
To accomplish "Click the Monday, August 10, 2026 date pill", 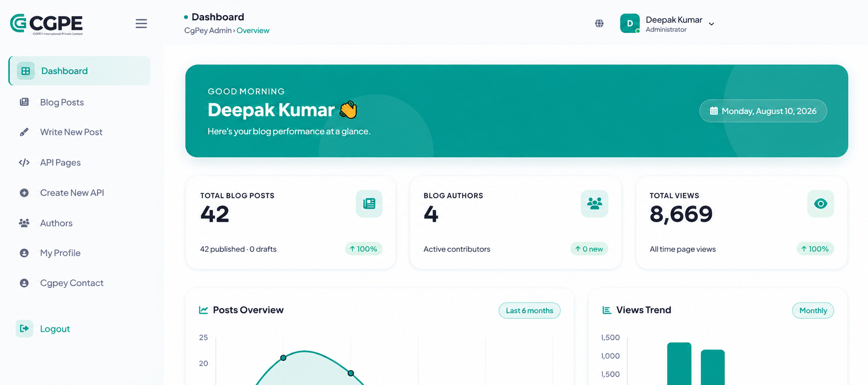I will pos(763,111).
